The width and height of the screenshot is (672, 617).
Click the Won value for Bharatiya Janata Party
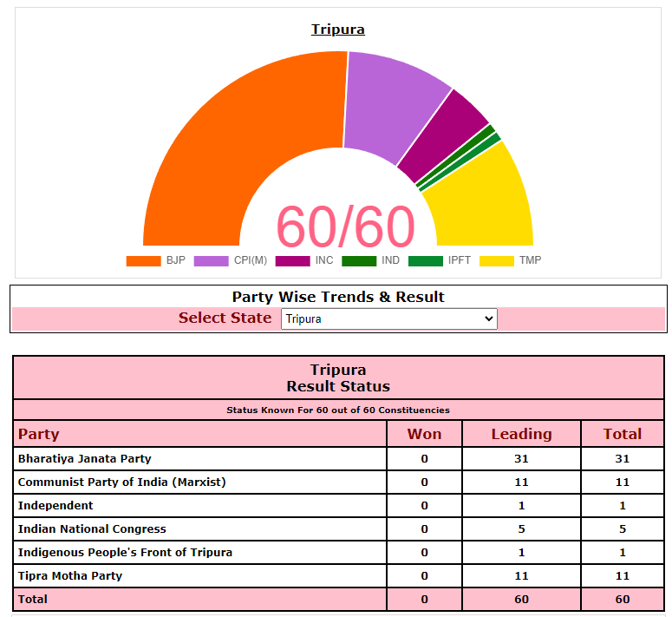pyautogui.click(x=424, y=459)
